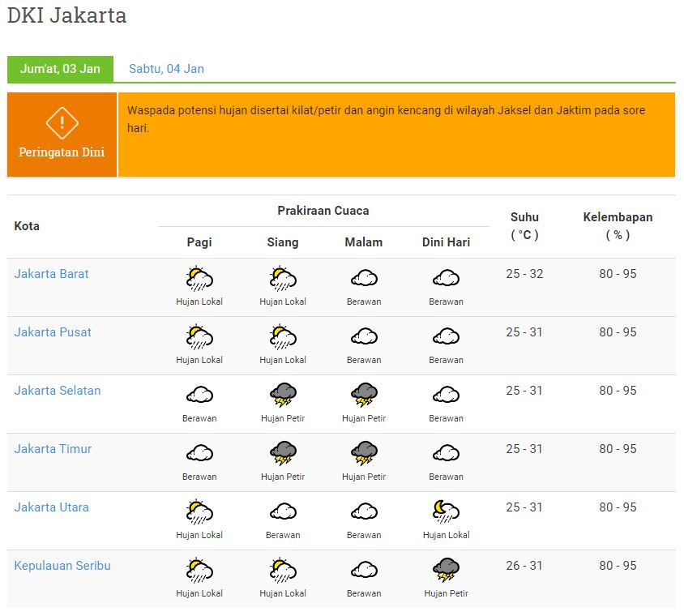Click the Kota column header
684x616 pixels.
pos(27,226)
